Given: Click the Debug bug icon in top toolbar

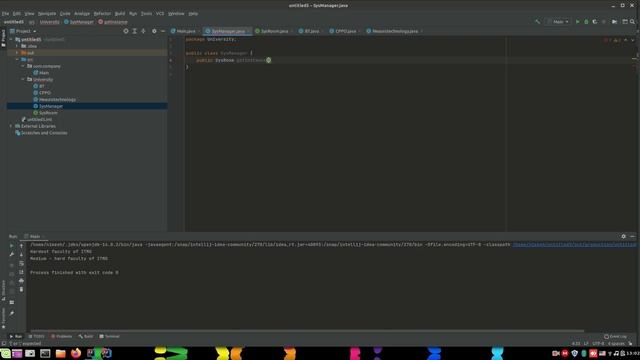Looking at the screenshot, I should coord(586,22).
